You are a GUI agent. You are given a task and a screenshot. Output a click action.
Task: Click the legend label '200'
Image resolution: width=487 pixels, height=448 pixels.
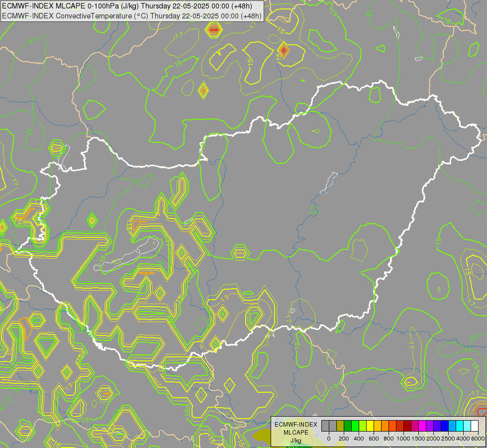(x=344, y=439)
